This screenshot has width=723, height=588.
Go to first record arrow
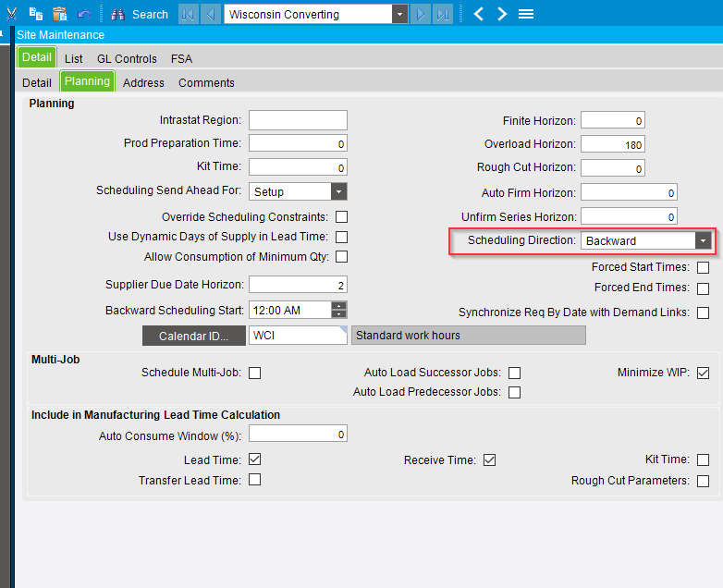pos(188,14)
